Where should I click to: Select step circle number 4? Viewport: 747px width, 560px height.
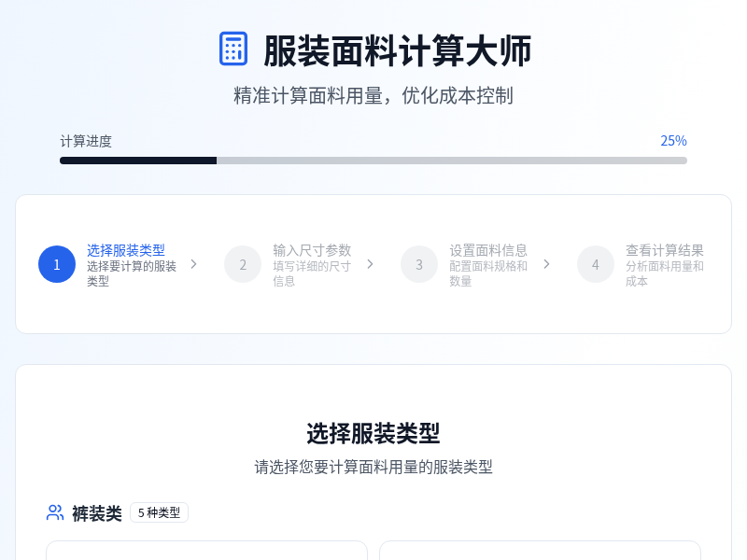click(x=595, y=264)
